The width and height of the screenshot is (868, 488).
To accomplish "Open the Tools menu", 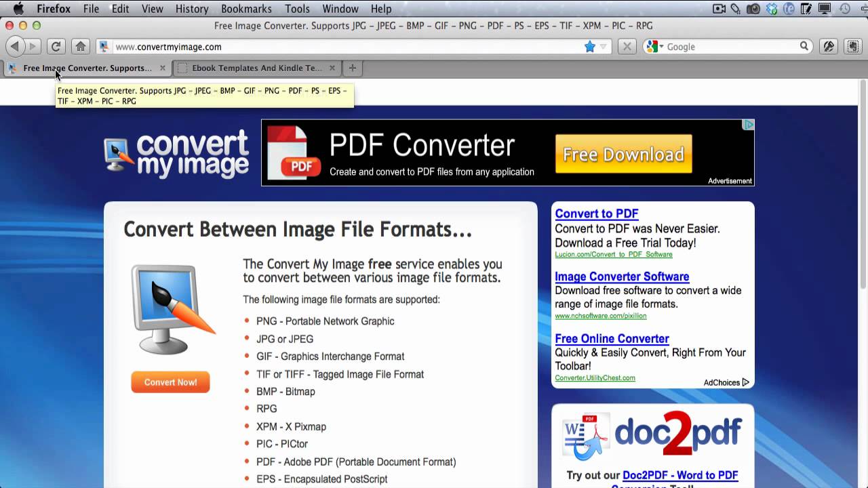I will (297, 9).
